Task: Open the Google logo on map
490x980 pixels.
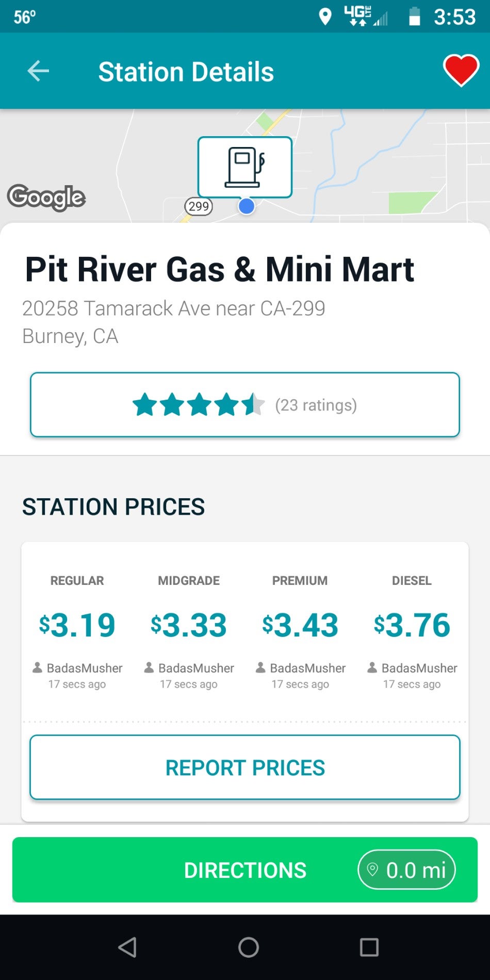Action: pos(46,197)
